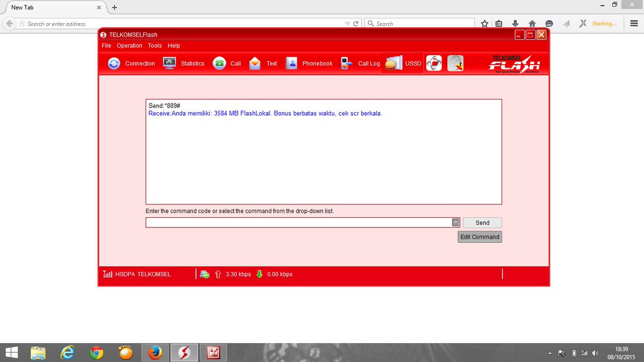Click the Send button
The image size is (644, 362).
point(482,223)
